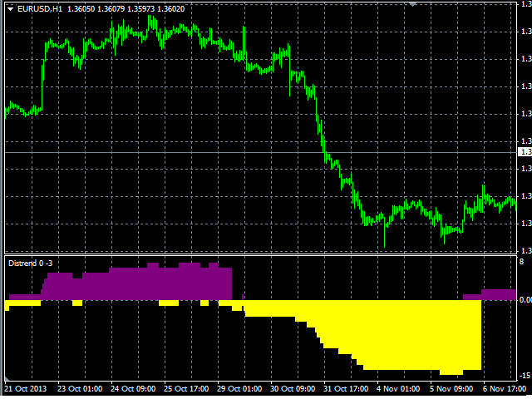Click the 5 Nov 09:00 time label
The image size is (532, 399).
tap(451, 389)
